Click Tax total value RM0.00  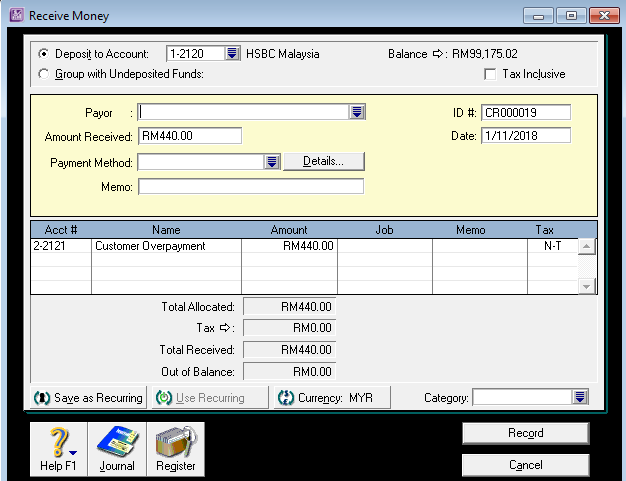(x=289, y=328)
